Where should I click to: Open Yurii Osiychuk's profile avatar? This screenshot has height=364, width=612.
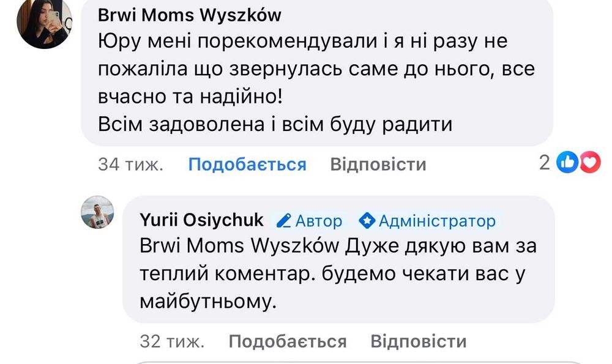[98, 214]
